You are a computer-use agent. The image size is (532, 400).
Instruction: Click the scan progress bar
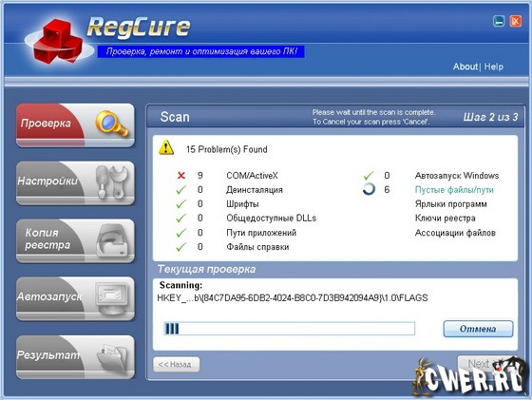pyautogui.click(x=289, y=329)
